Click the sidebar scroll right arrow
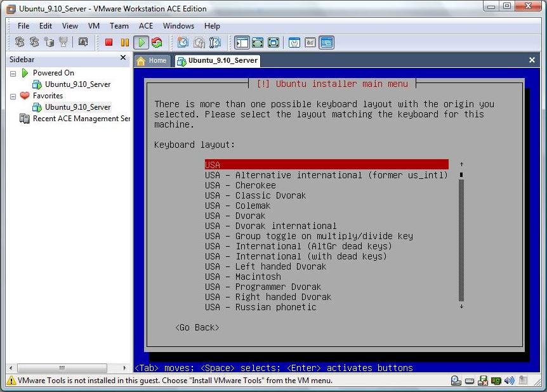The height and width of the screenshot is (392, 547). click(x=124, y=368)
